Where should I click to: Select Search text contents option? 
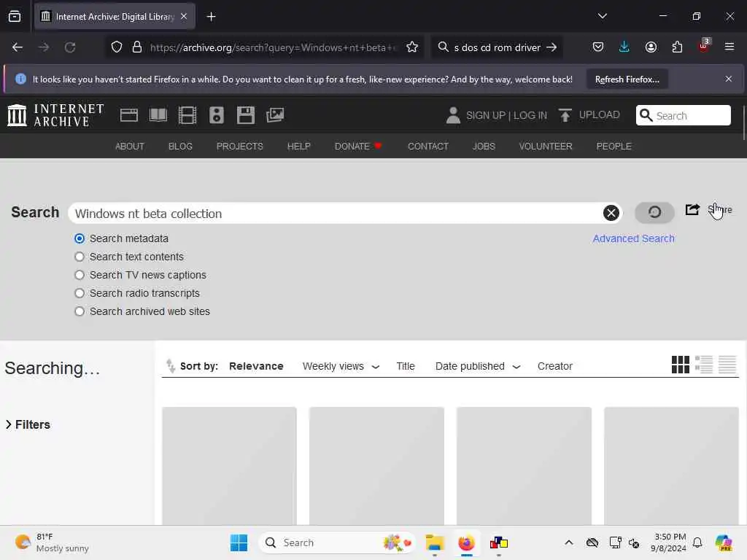(80, 257)
